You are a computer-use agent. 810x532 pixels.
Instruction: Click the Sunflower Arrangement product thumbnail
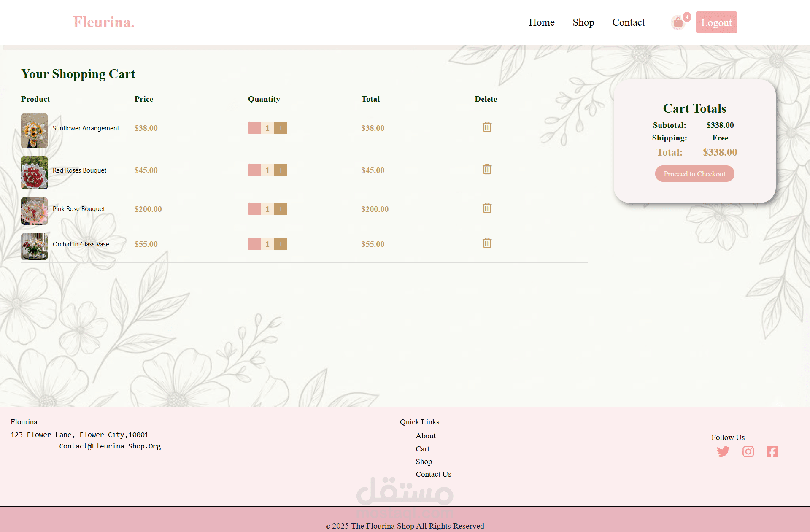pyautogui.click(x=34, y=131)
